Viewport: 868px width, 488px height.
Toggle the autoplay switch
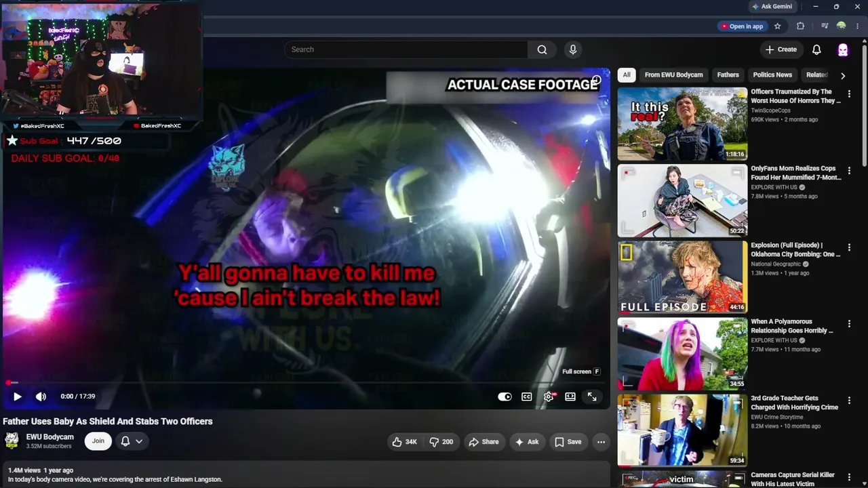tap(505, 396)
